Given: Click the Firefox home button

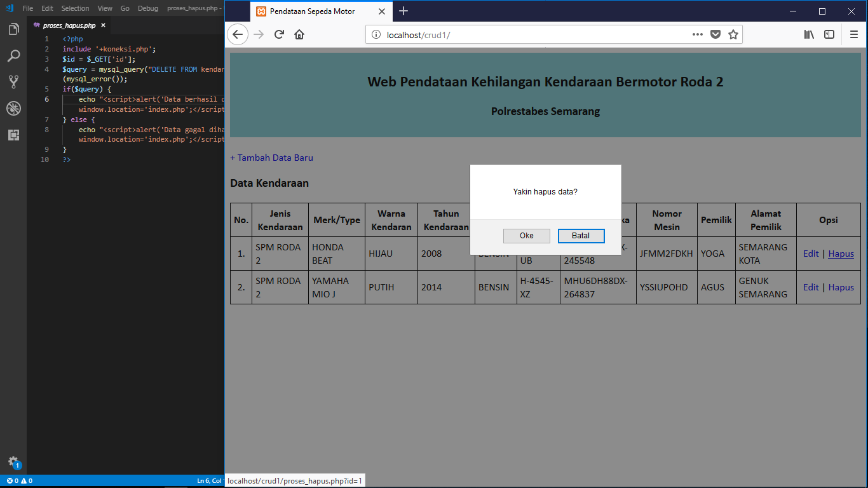Looking at the screenshot, I should [x=299, y=34].
